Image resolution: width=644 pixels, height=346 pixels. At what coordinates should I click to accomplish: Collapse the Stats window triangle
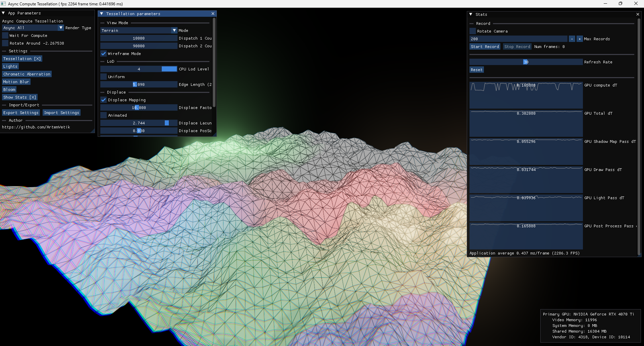coord(471,14)
